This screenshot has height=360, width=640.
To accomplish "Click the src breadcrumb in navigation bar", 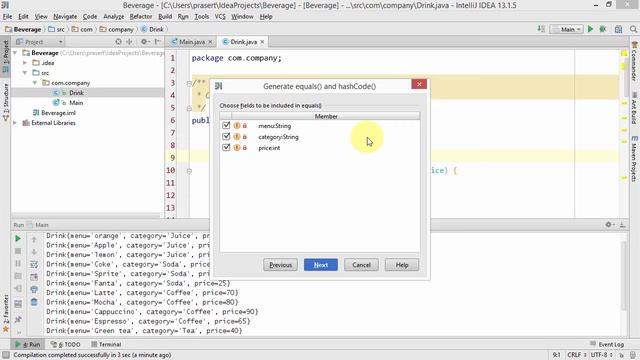I will click(x=56, y=29).
